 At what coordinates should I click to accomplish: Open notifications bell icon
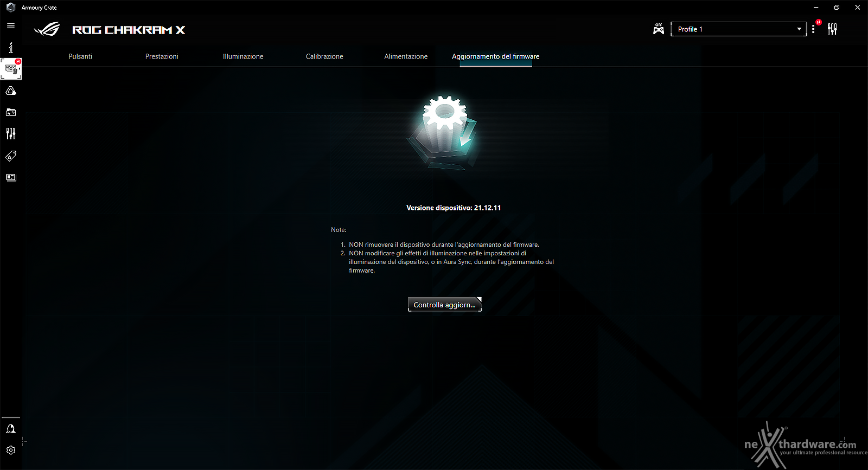tap(11, 429)
